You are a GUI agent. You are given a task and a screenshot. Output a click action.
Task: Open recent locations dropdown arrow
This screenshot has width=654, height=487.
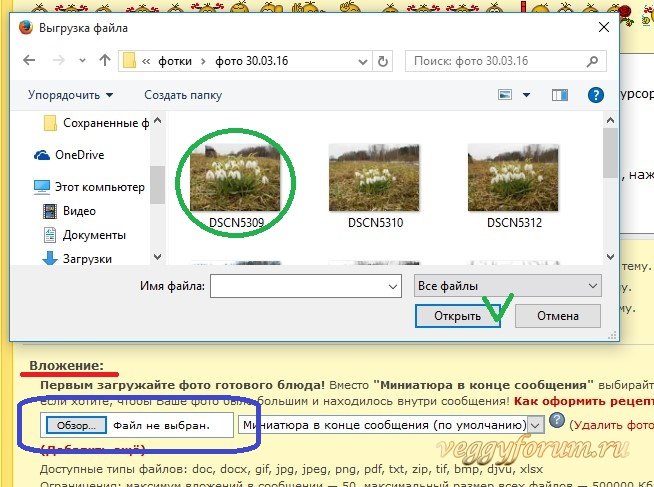tap(83, 60)
